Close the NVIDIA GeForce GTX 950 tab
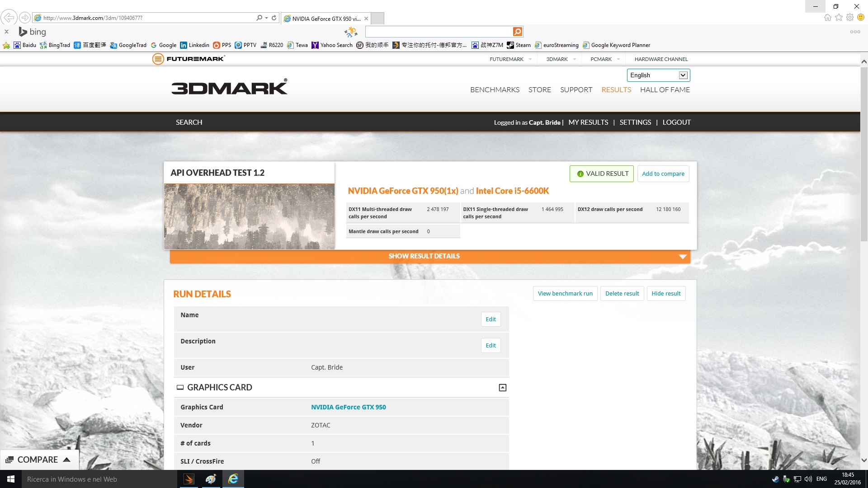The height and width of the screenshot is (488, 868). pos(366,19)
